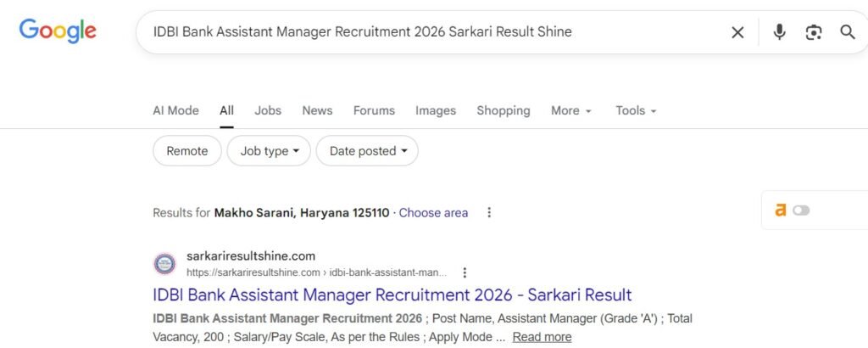868x348 pixels.
Task: Clear the search query with X icon
Action: coord(737,32)
